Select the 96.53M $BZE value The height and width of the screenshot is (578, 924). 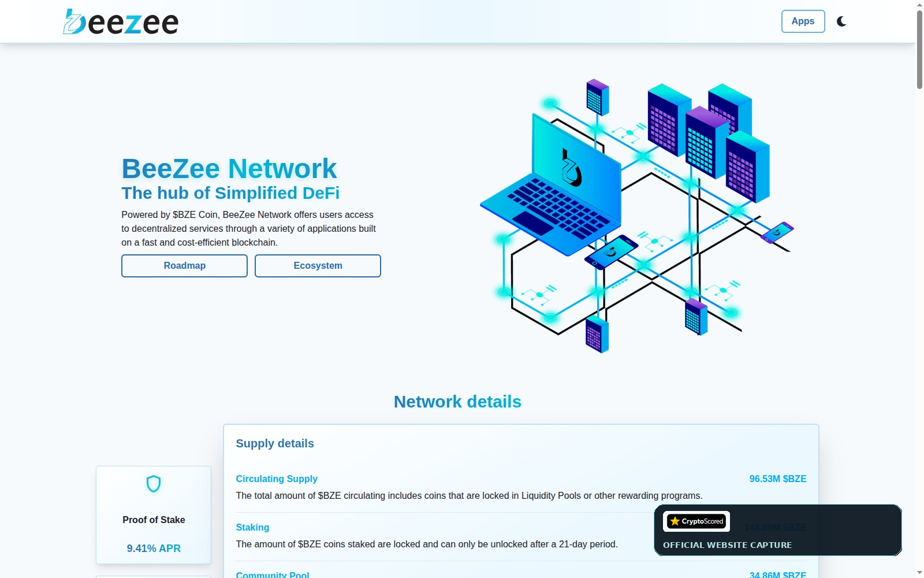pyautogui.click(x=777, y=479)
